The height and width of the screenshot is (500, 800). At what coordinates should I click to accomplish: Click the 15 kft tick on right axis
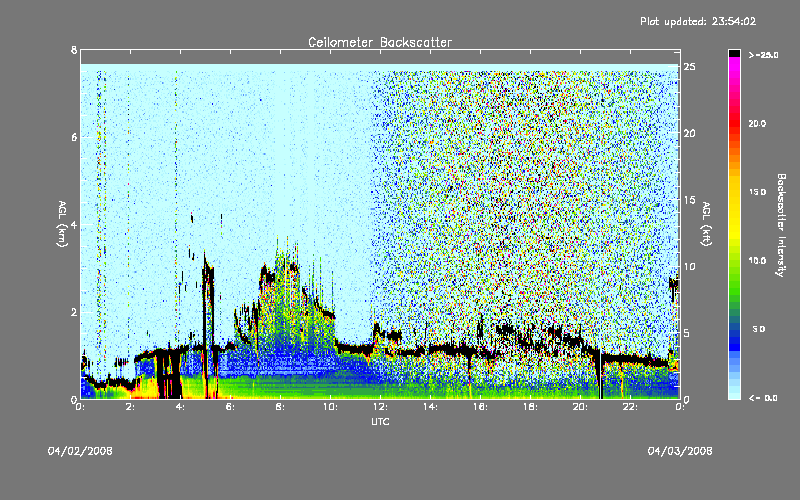(x=689, y=200)
